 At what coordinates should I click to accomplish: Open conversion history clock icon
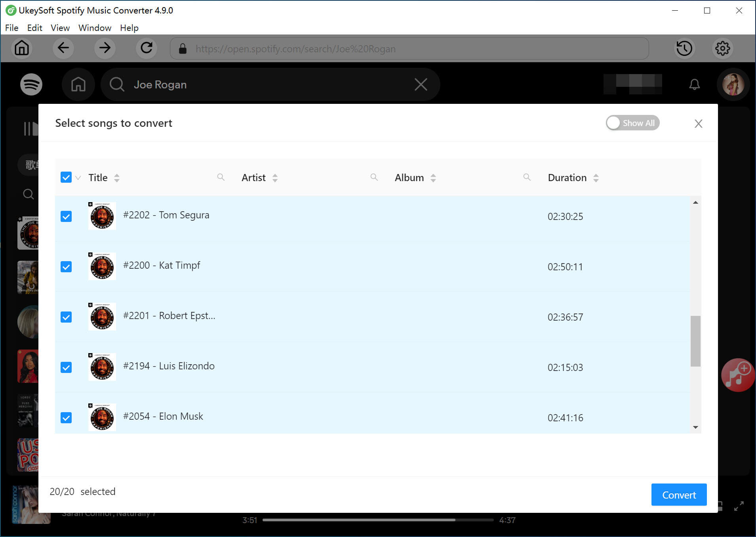click(684, 48)
